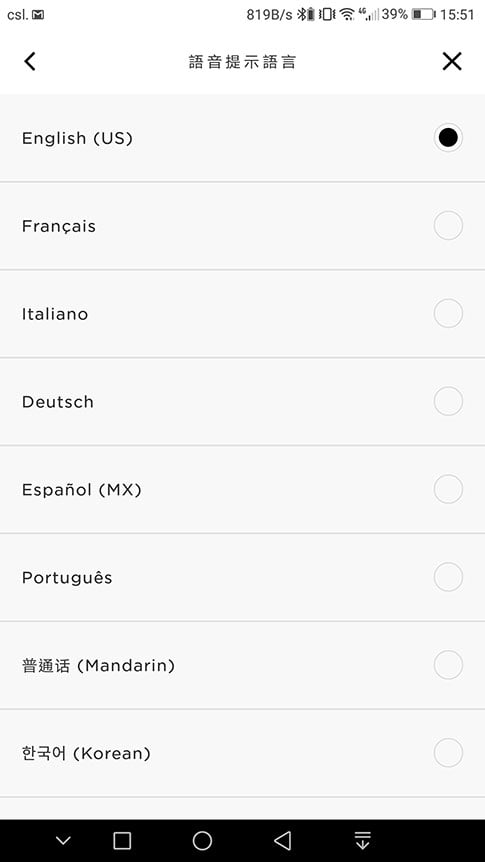Tap the mail notification icon
485x862 pixels.
click(x=38, y=15)
